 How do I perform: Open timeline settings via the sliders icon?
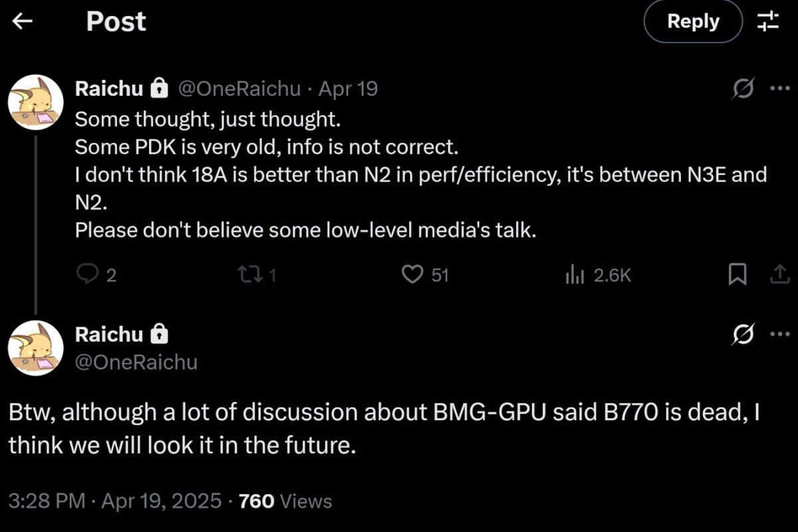pyautogui.click(x=769, y=21)
